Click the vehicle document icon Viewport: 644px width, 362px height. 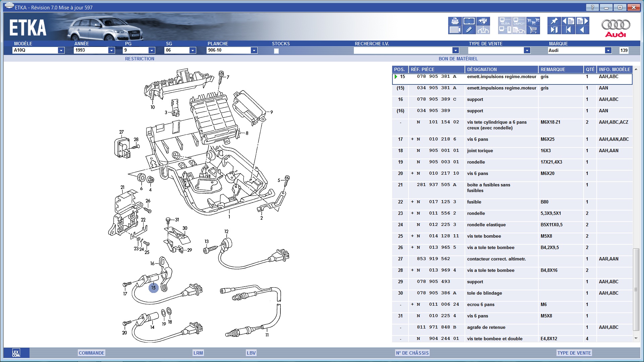(x=519, y=30)
